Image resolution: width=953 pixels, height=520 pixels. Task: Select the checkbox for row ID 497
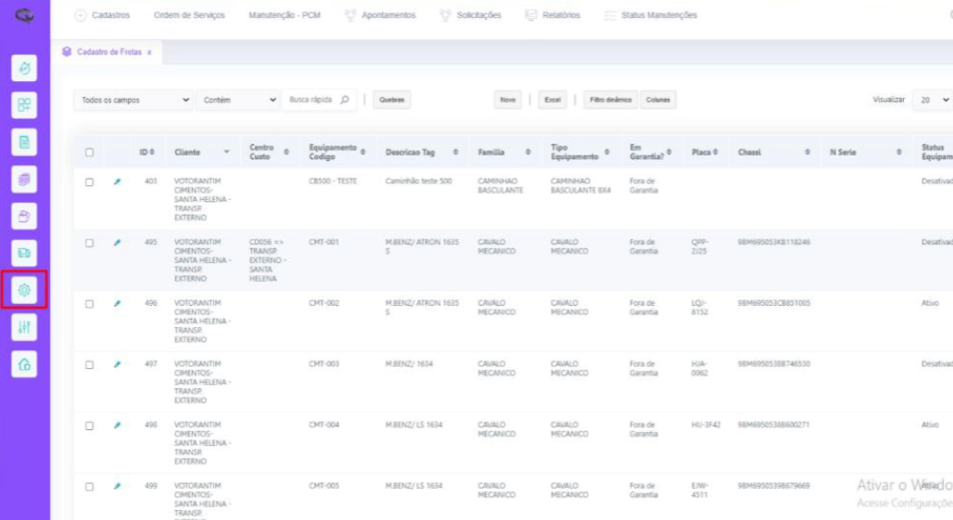pos(89,364)
